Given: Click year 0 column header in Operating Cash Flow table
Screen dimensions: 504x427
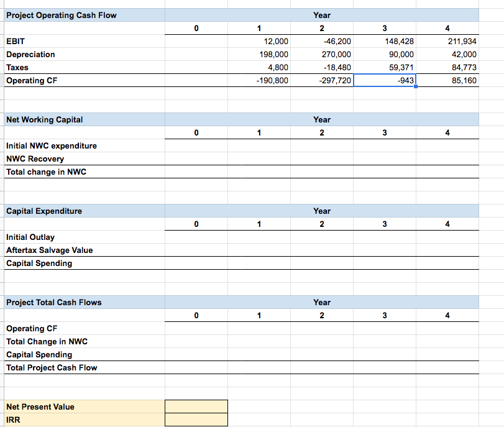Looking at the screenshot, I should (196, 29).
